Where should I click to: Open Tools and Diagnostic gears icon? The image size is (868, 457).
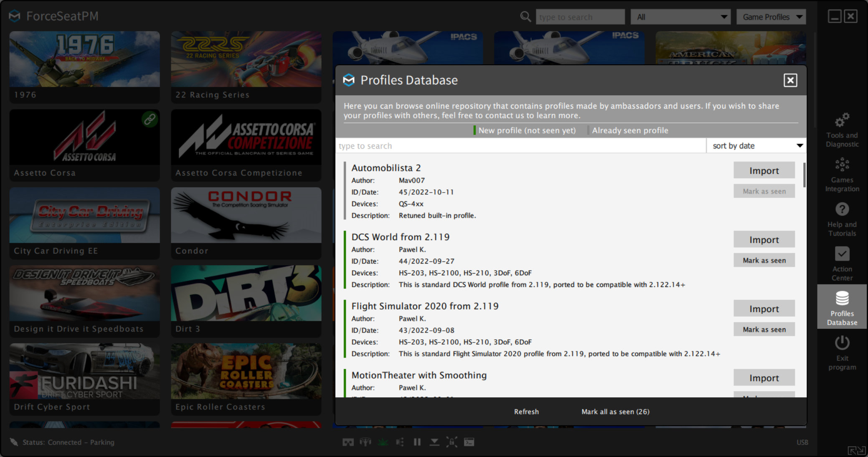tap(842, 120)
